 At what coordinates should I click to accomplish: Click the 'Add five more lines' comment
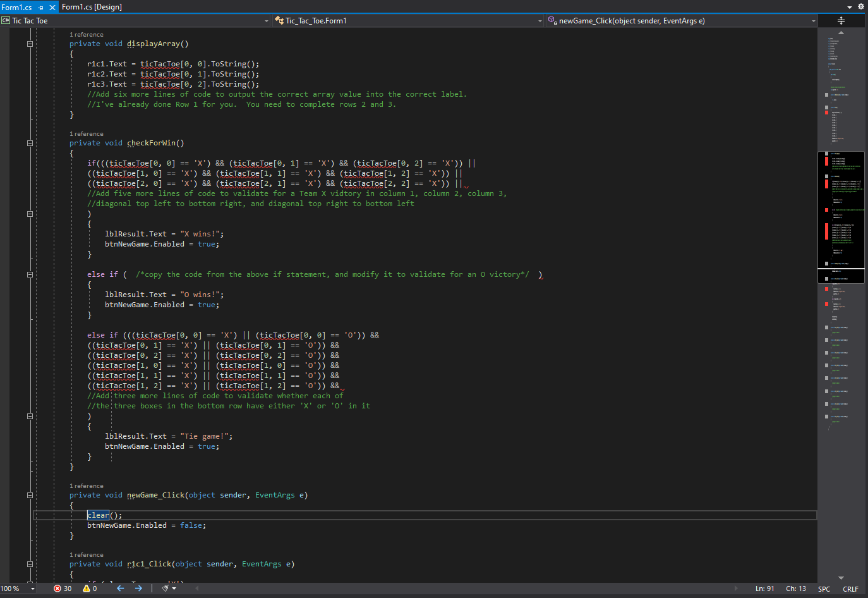pyautogui.click(x=297, y=193)
